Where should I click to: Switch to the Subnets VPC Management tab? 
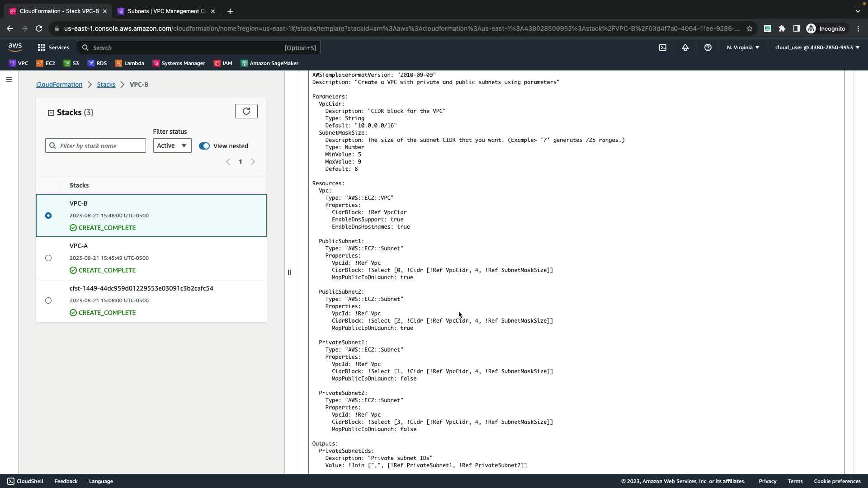(166, 11)
